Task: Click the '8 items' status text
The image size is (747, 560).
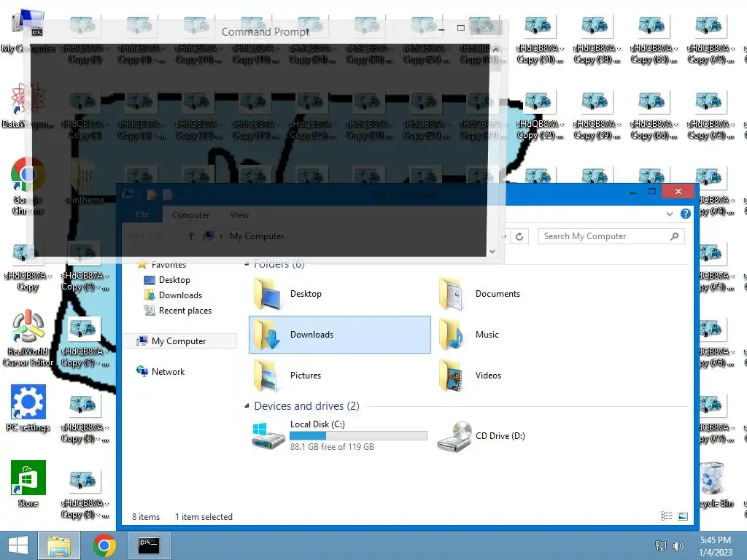Action: 146,517
